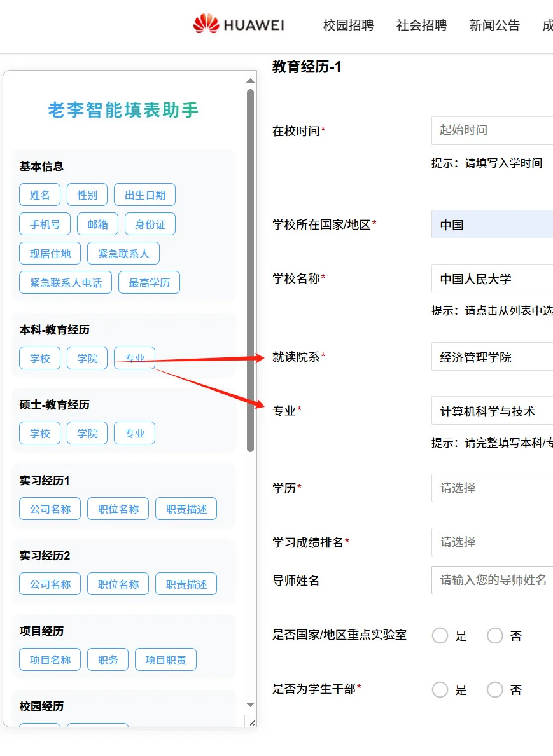This screenshot has height=756, width=553.
Task: Click the 基本信息 section heading
Action: pyautogui.click(x=41, y=167)
